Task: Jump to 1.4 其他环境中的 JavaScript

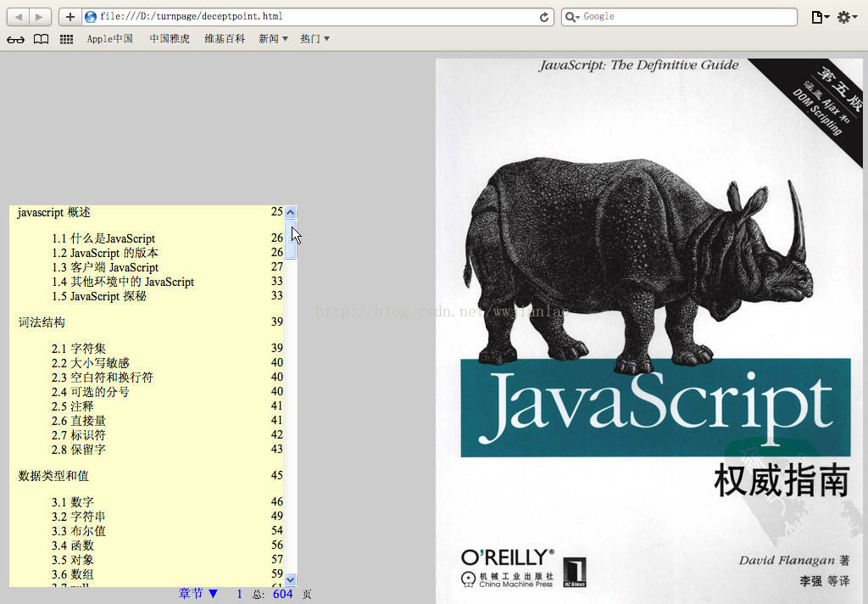Action: pyautogui.click(x=123, y=282)
